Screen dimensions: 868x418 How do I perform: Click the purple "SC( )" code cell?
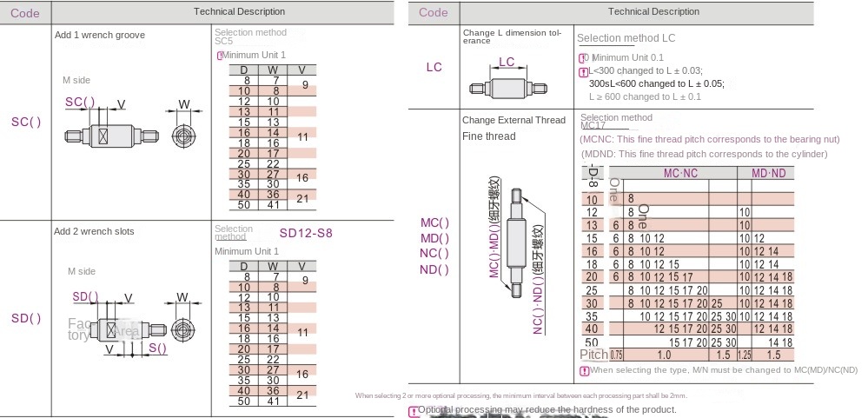point(26,122)
